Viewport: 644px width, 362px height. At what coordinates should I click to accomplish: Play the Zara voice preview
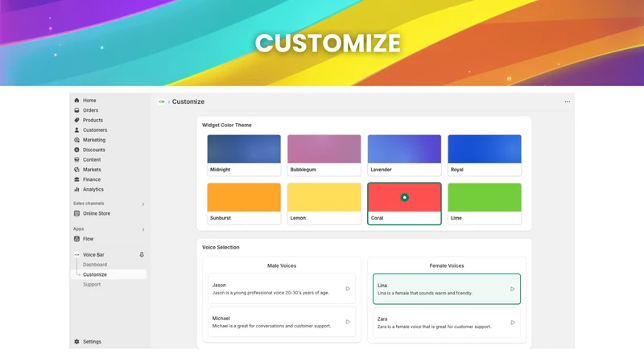[513, 323]
